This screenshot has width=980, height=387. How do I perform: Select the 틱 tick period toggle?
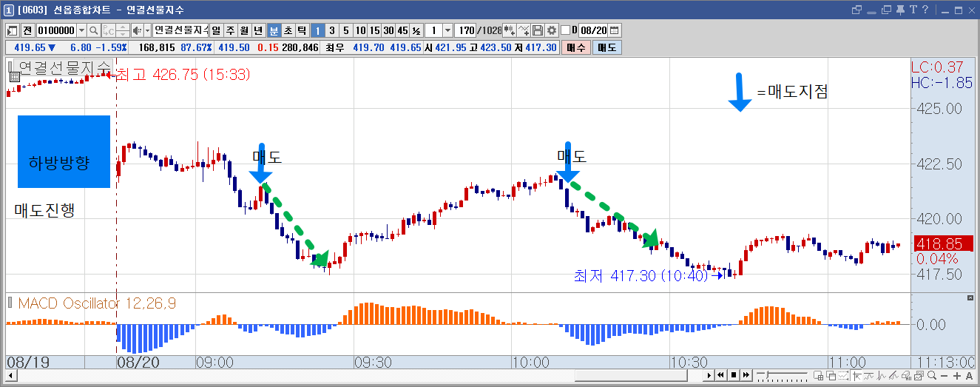tap(301, 30)
